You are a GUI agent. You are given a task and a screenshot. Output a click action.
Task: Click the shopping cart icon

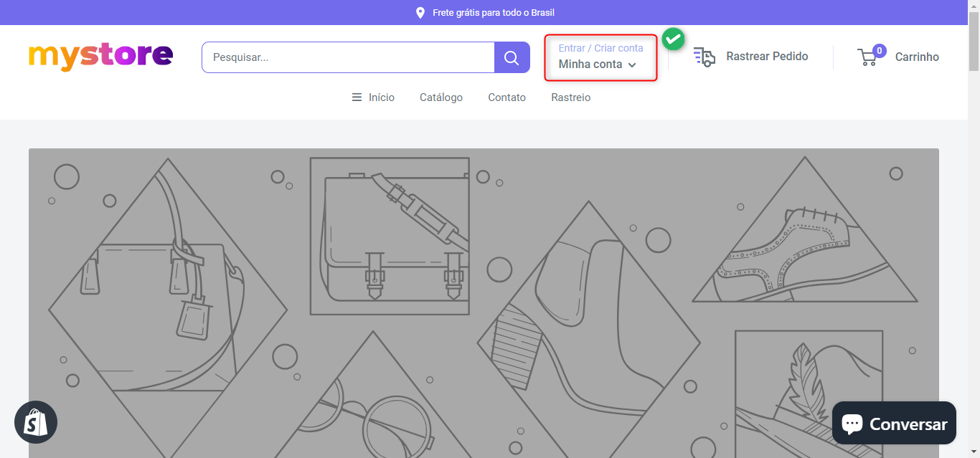868,57
